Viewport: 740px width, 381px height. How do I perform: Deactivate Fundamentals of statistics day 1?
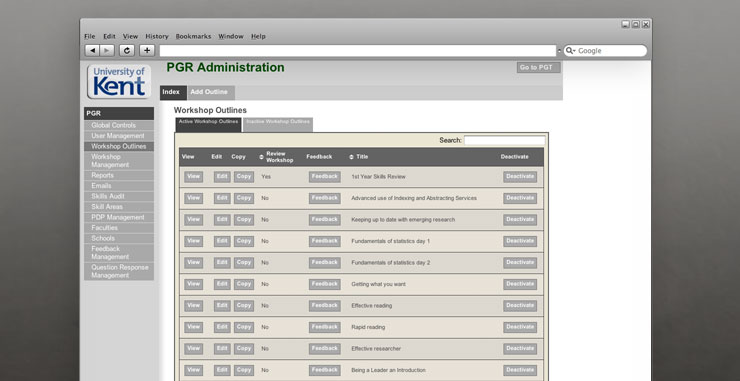coord(520,241)
